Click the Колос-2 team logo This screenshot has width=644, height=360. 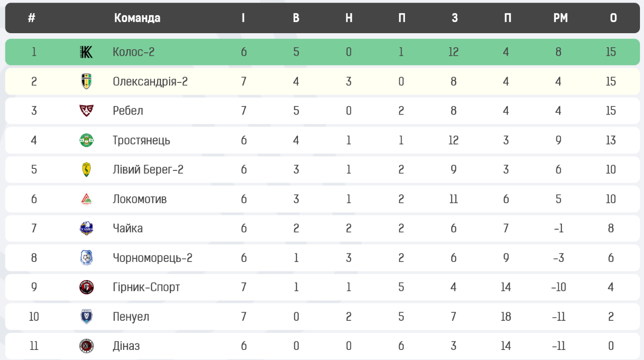87,52
